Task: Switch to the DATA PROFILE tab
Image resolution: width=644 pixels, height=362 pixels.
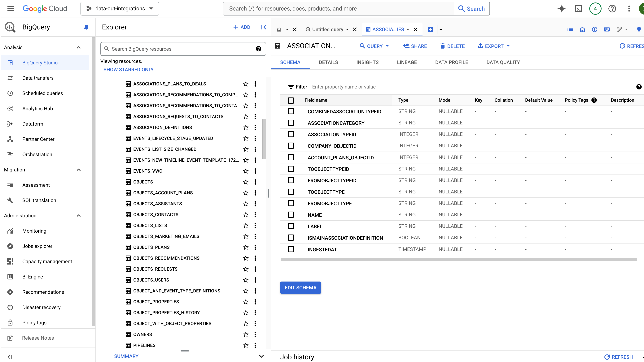Action: (452, 62)
